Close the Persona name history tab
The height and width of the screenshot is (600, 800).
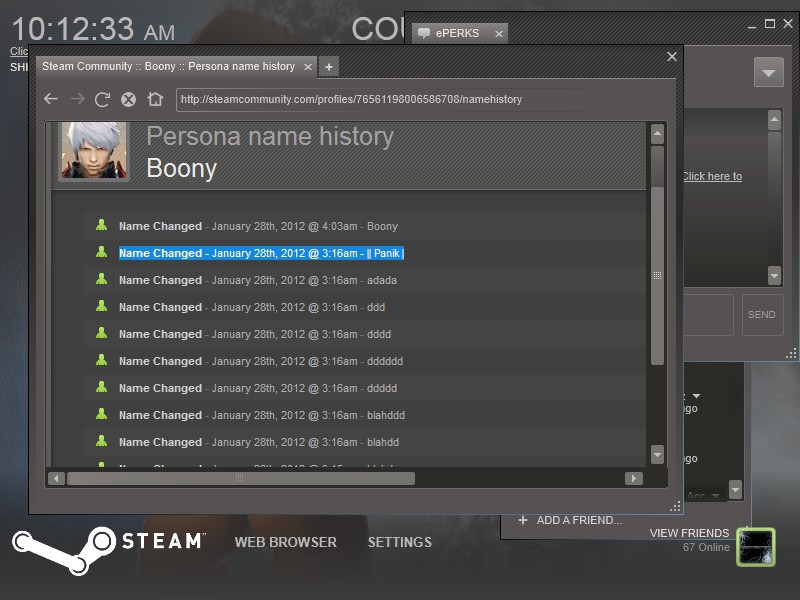(308, 67)
